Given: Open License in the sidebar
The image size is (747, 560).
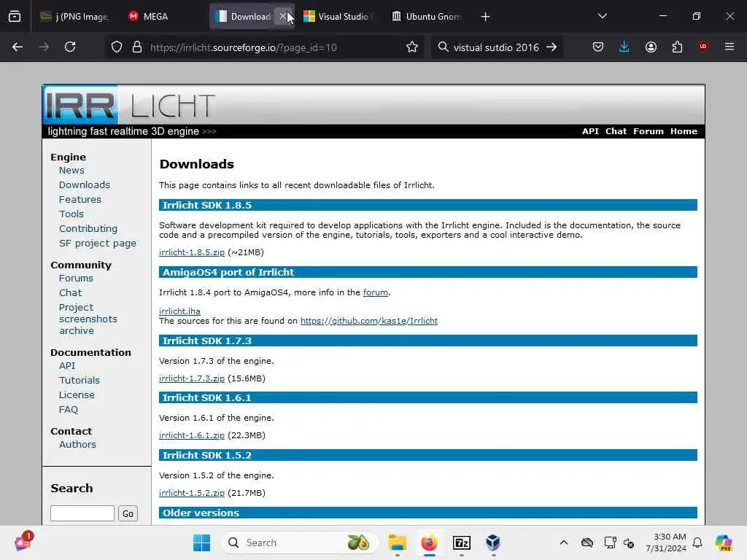Looking at the screenshot, I should 77,394.
